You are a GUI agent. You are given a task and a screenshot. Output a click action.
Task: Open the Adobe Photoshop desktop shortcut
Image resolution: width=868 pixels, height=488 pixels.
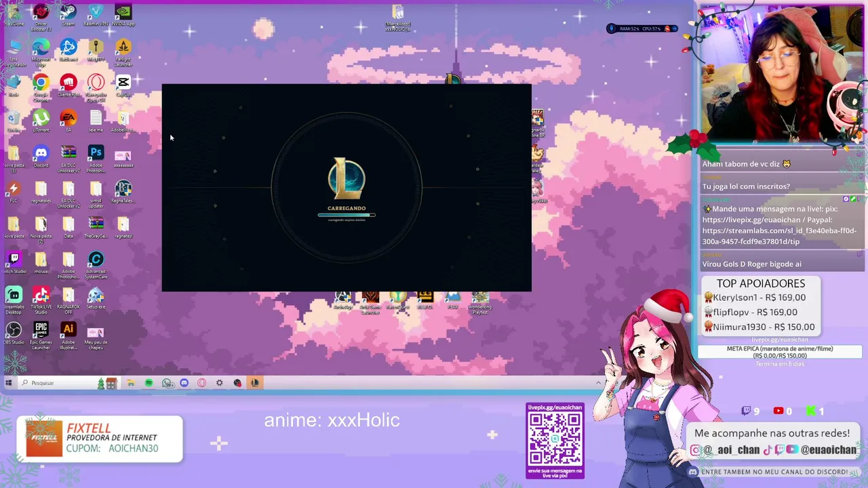pos(96,159)
